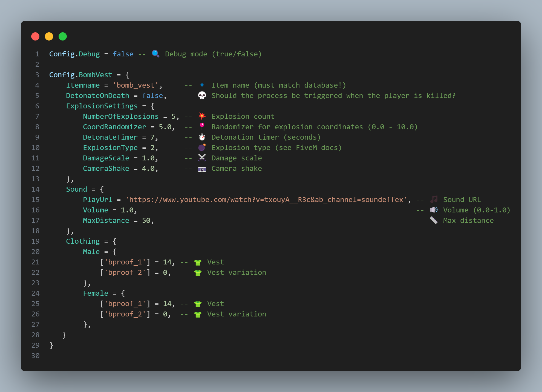This screenshot has height=392, width=542.
Task: Click the camera emoji beside CameraShake
Action: (x=202, y=169)
